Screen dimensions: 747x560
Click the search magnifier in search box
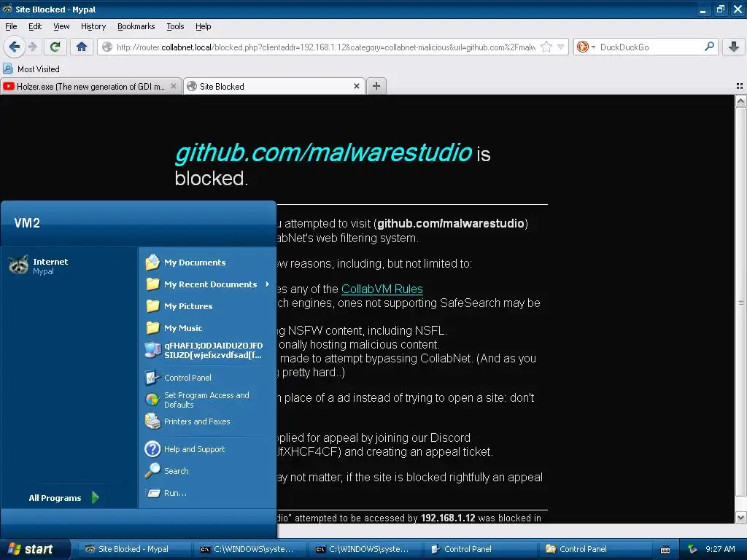tap(709, 47)
